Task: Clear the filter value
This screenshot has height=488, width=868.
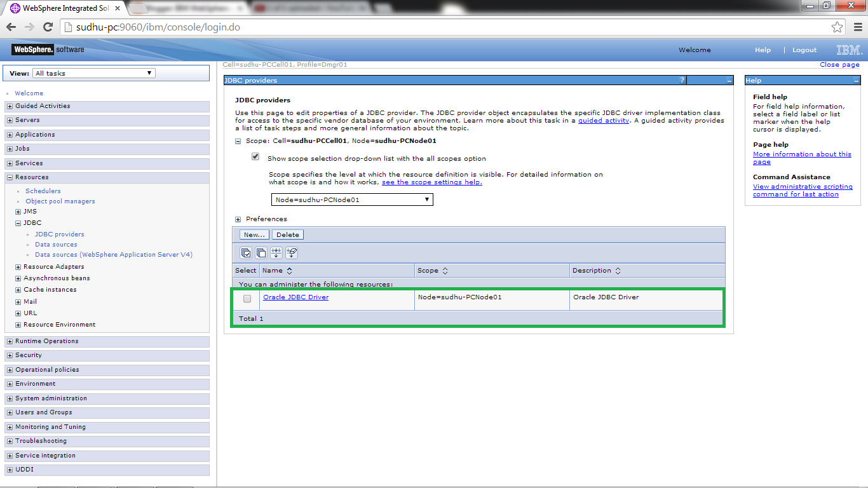Action: [291, 252]
